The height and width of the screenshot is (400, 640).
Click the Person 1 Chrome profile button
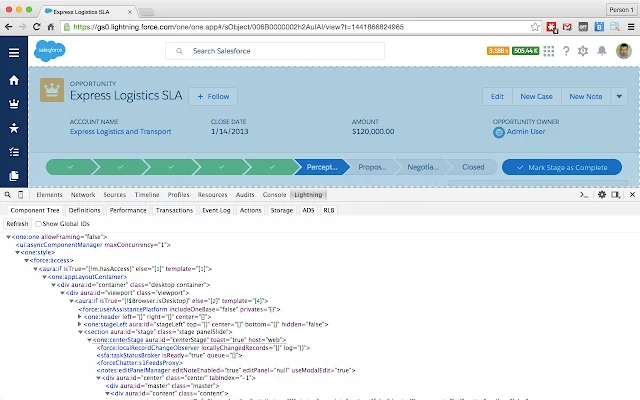coord(621,9)
